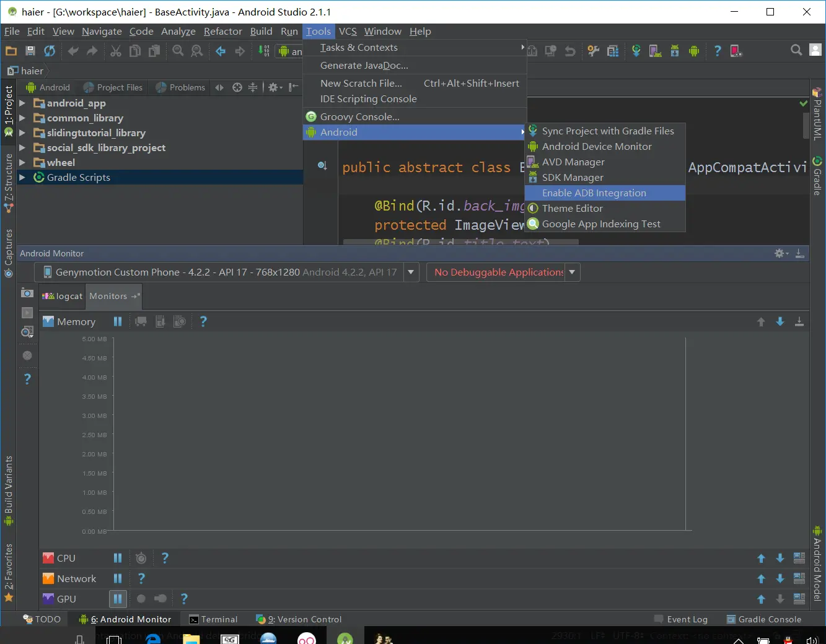The width and height of the screenshot is (826, 644).
Task: Click the haier breadcrumb in navigation bar
Action: (25, 71)
